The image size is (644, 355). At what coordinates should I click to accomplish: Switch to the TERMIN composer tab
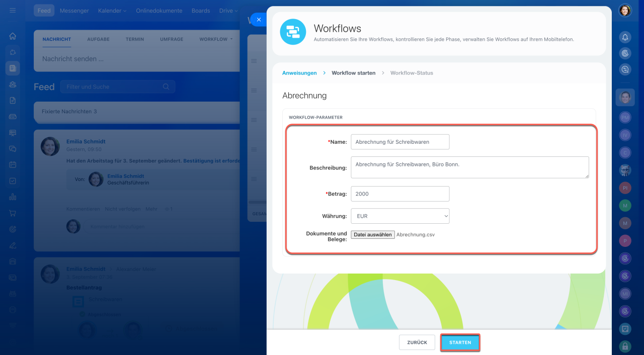pos(135,39)
